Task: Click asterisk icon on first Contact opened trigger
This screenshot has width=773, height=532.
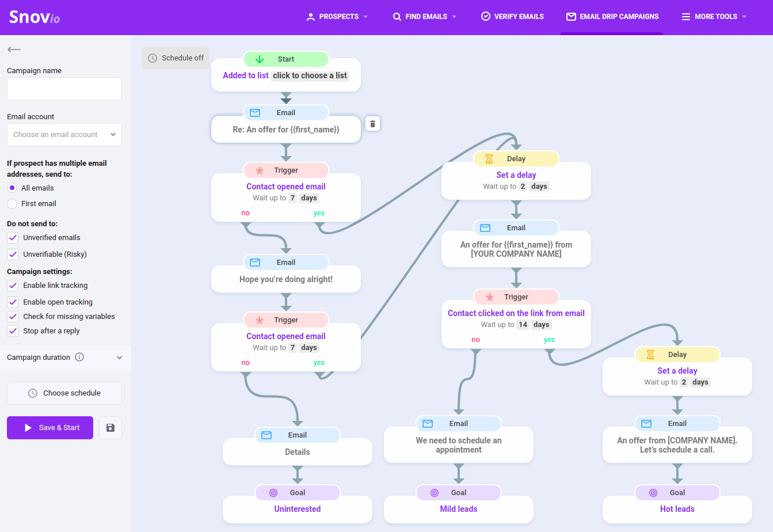Action: coord(260,170)
